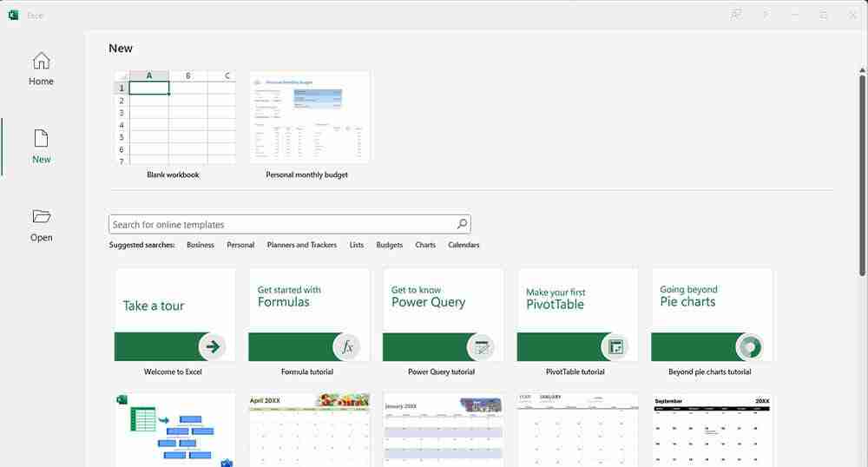Click the vertical scrollbar thumb

[x=862, y=174]
